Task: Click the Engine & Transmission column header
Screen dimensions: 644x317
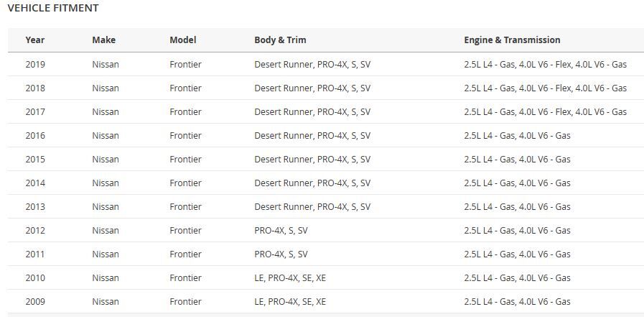Action: coord(512,40)
